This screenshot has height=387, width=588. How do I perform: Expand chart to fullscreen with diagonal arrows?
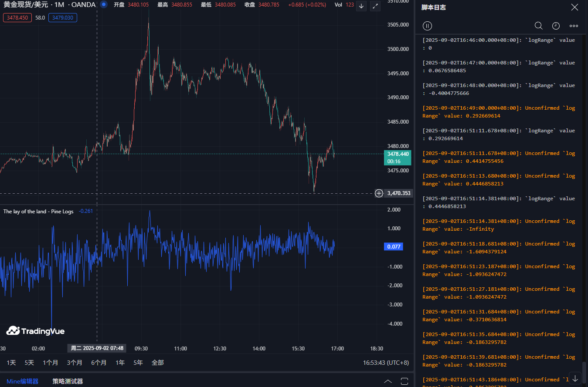[x=375, y=6]
